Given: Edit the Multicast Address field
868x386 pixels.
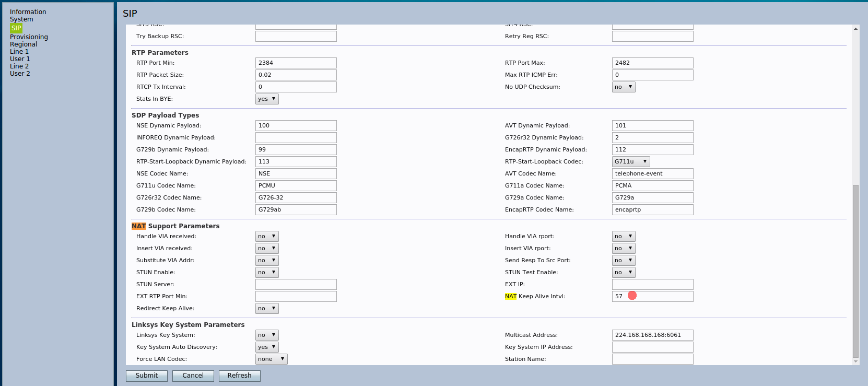Looking at the screenshot, I should point(652,335).
